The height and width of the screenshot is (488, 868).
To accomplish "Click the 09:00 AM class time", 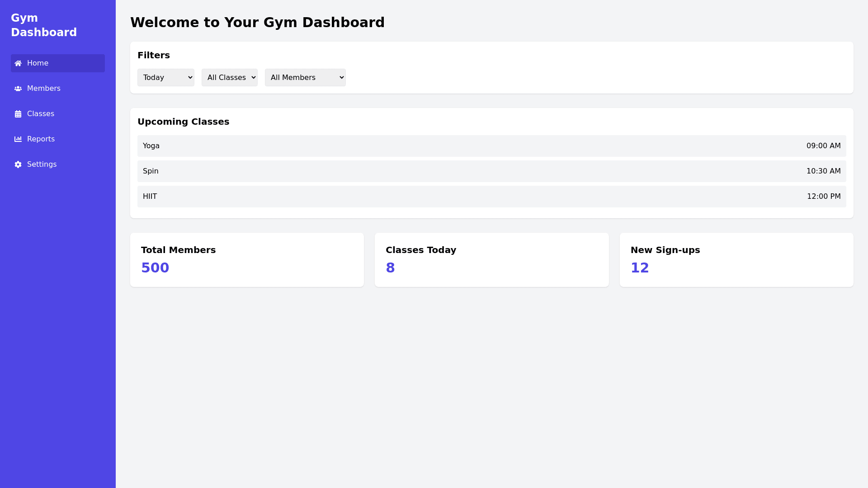I will point(823,146).
